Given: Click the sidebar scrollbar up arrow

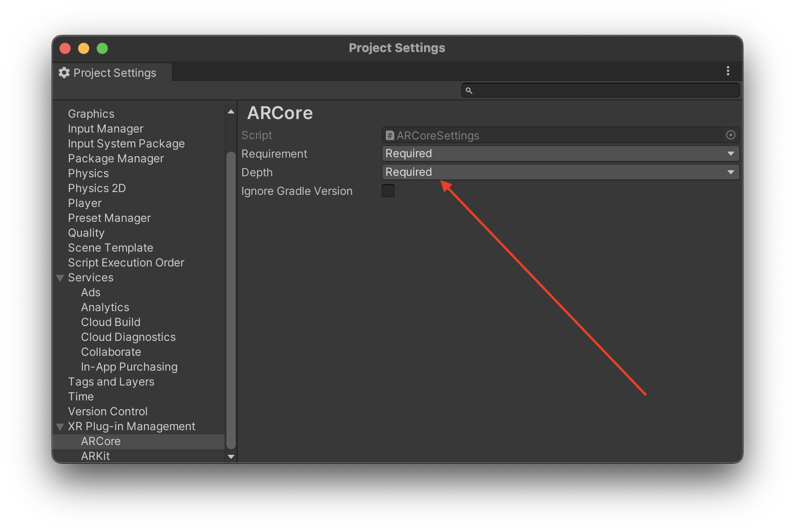Looking at the screenshot, I should [231, 111].
